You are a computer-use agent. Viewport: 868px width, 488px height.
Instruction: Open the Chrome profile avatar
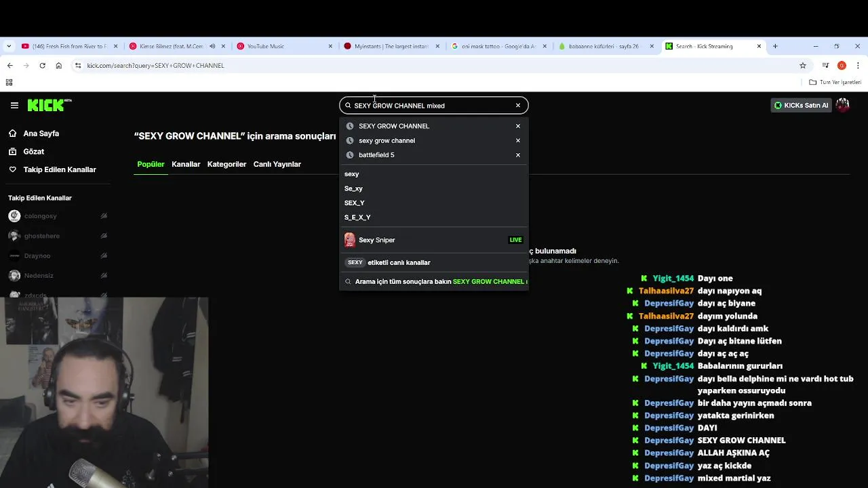[x=842, y=66]
